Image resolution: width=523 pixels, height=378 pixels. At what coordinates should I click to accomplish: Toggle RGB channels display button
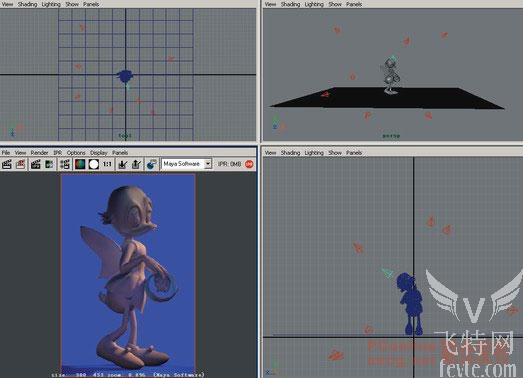click(80, 164)
